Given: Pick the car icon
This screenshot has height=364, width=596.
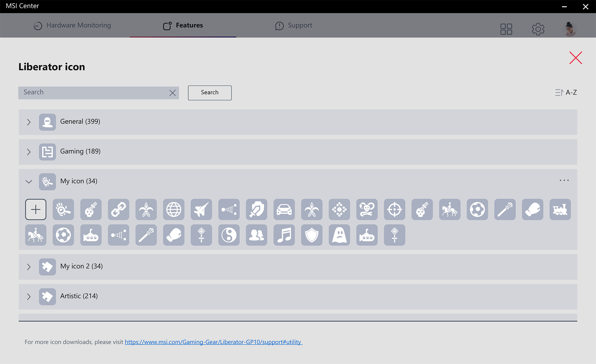Looking at the screenshot, I should [284, 209].
